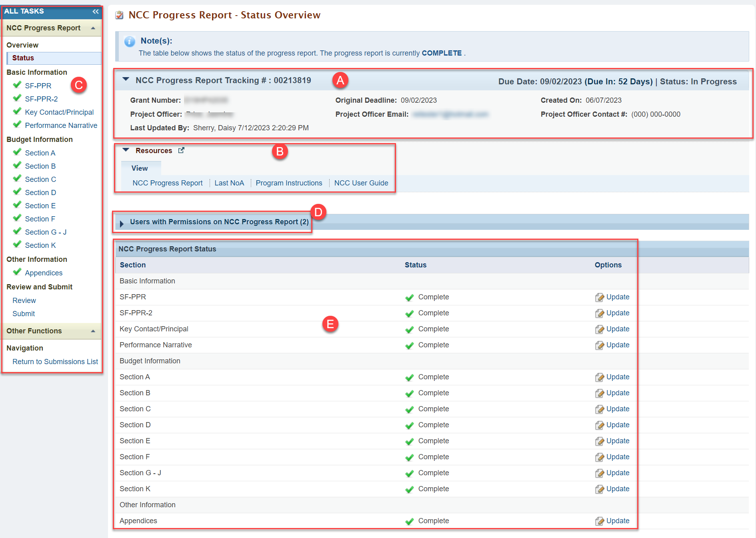Click the Options column header
Viewport: 756px width, 538px height.
click(608, 265)
